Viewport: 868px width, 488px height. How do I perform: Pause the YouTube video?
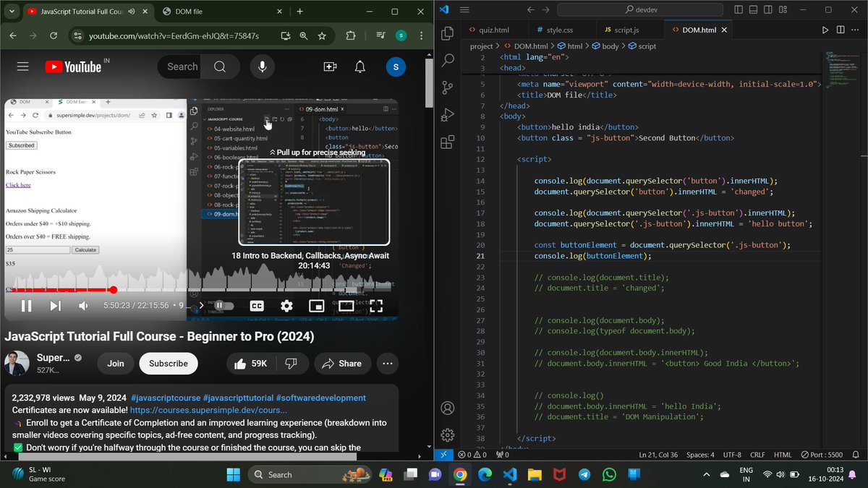tap(26, 306)
